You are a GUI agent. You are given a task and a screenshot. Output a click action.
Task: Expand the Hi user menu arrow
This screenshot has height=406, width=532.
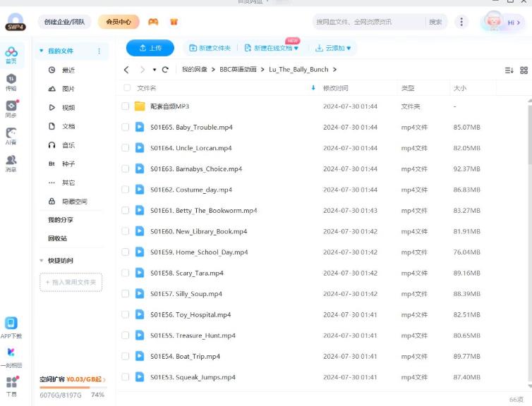pos(518,23)
